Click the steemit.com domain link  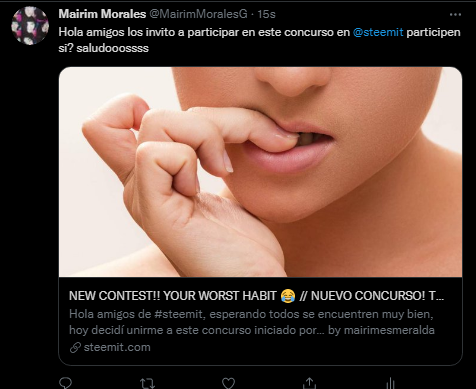[117, 347]
